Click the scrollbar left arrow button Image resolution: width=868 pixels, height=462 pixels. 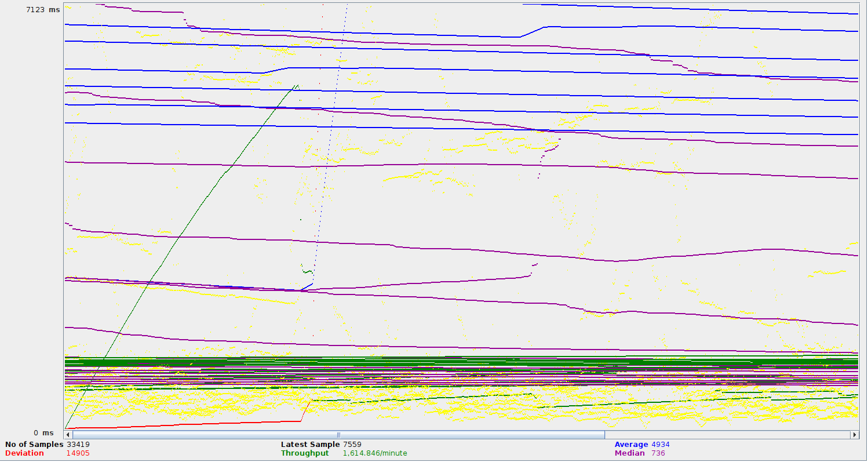click(x=68, y=435)
